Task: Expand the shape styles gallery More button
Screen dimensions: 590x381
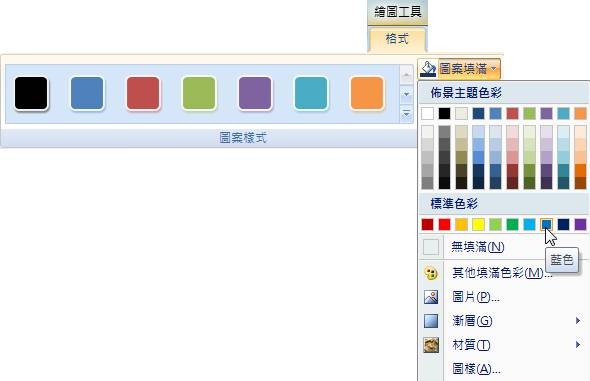Action: [406, 113]
